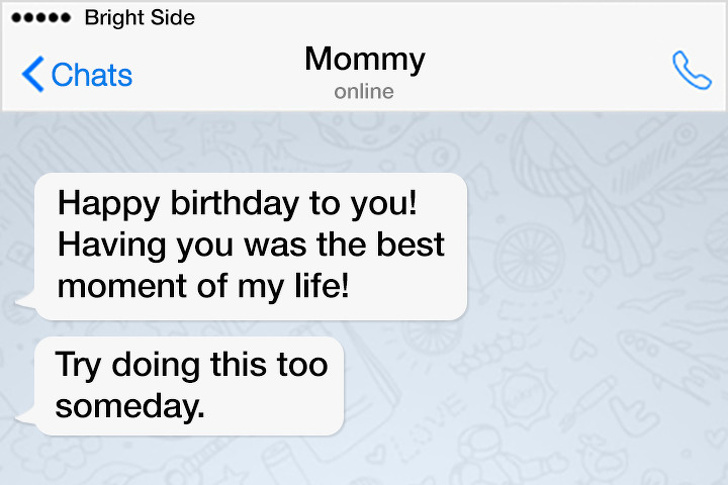Screen dimensions: 728x485
Task: Select the Happy birthday message bubble
Action: click(x=251, y=246)
